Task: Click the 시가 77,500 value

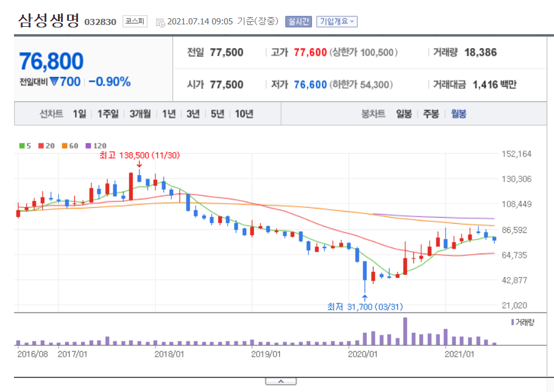Action: click(227, 85)
